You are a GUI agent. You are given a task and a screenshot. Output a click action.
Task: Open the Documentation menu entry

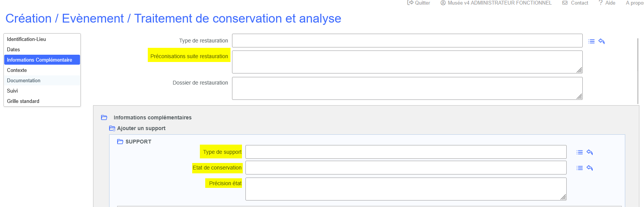[24, 80]
